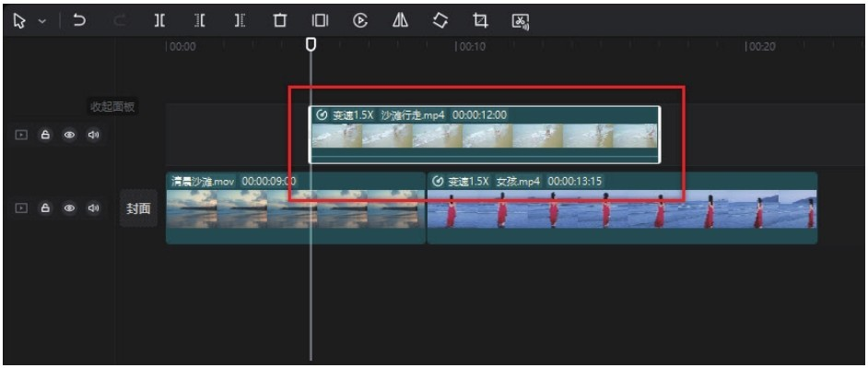Mute the lower main track audio
Screen dimensions: 868x368
94,208
